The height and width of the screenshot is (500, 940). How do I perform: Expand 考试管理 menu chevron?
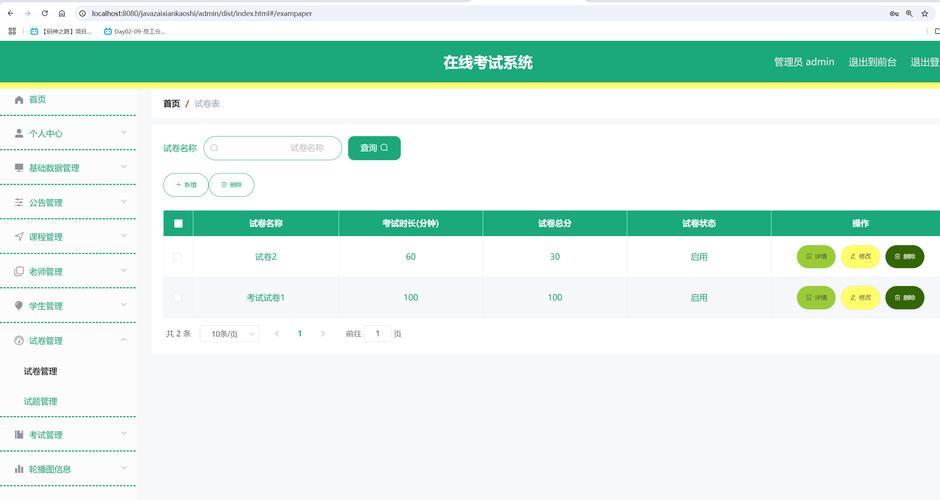pos(123,433)
